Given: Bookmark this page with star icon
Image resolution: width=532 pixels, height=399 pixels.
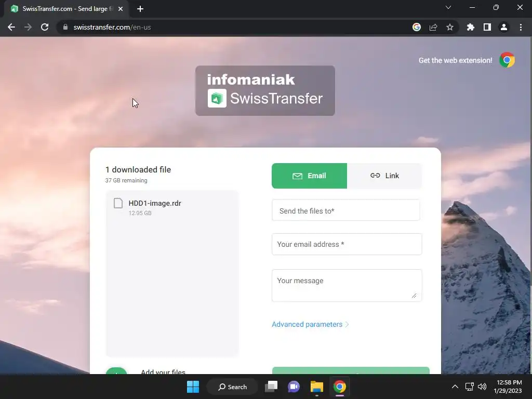Looking at the screenshot, I should [450, 27].
